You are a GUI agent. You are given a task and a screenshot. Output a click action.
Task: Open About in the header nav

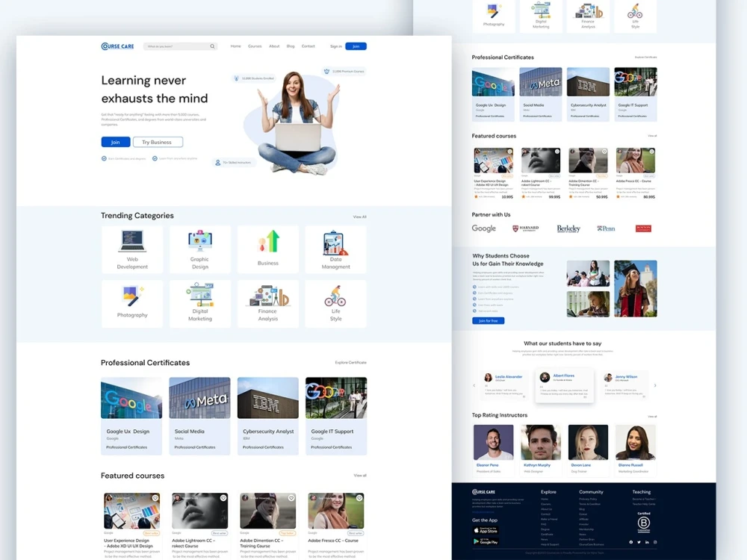pos(274,46)
